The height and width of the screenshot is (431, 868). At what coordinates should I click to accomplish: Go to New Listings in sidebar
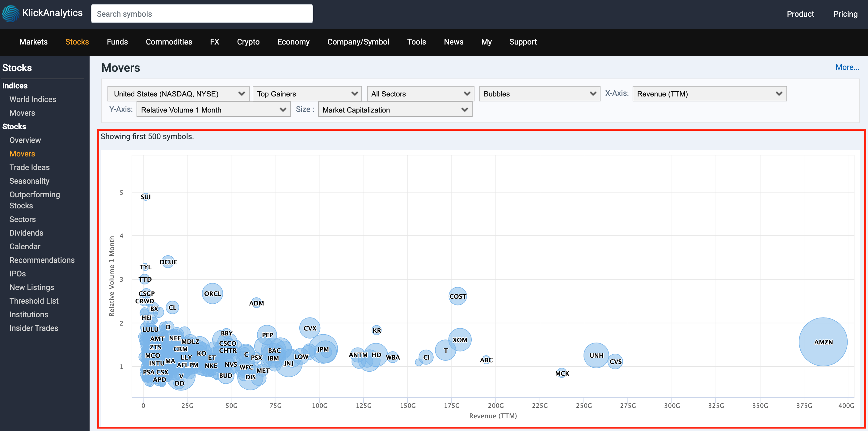point(31,287)
